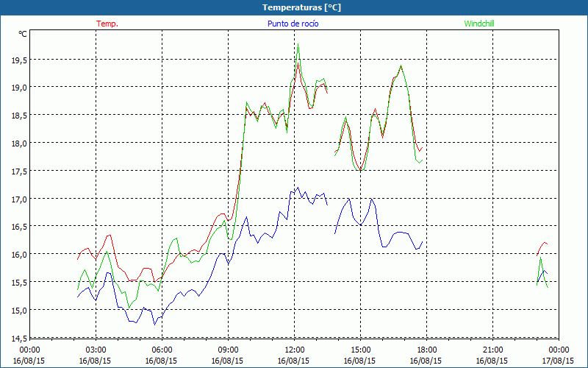The image size is (588, 368).
Task: Click the 14,5 y-axis value
Action: (x=18, y=339)
